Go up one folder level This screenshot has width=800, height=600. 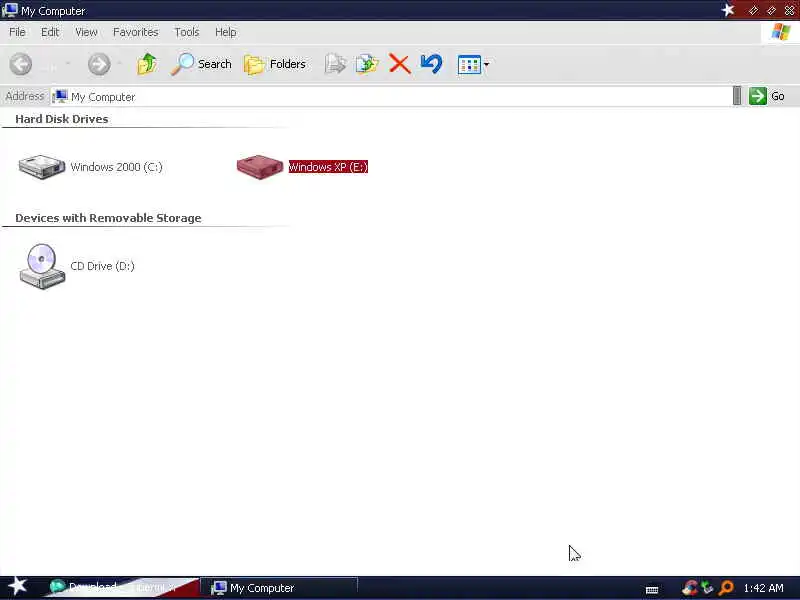(x=147, y=64)
